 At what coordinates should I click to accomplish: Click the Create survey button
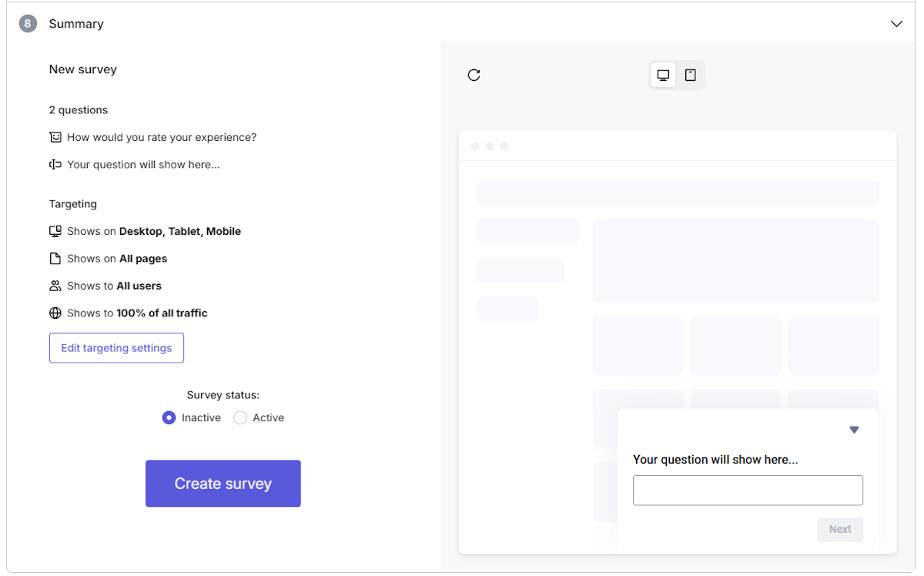point(223,483)
